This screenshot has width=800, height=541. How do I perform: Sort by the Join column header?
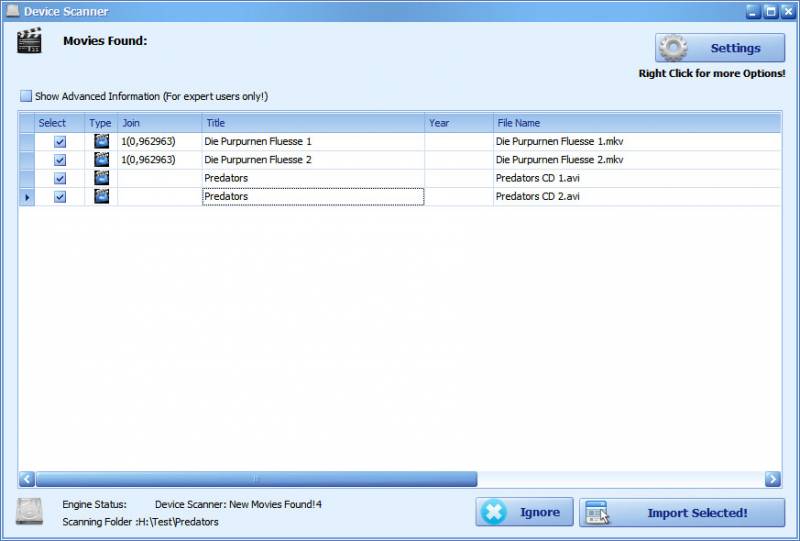160,123
